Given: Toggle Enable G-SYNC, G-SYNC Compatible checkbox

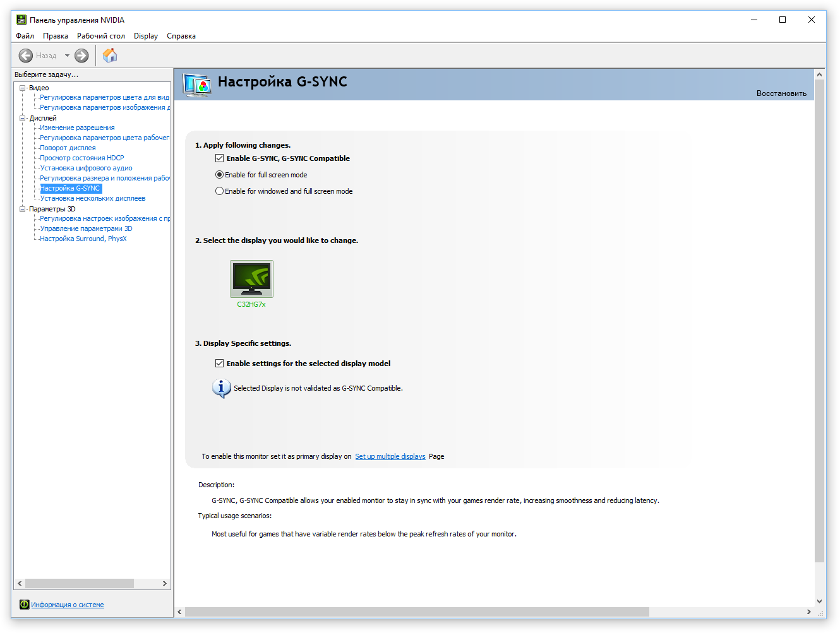Looking at the screenshot, I should pos(219,158).
